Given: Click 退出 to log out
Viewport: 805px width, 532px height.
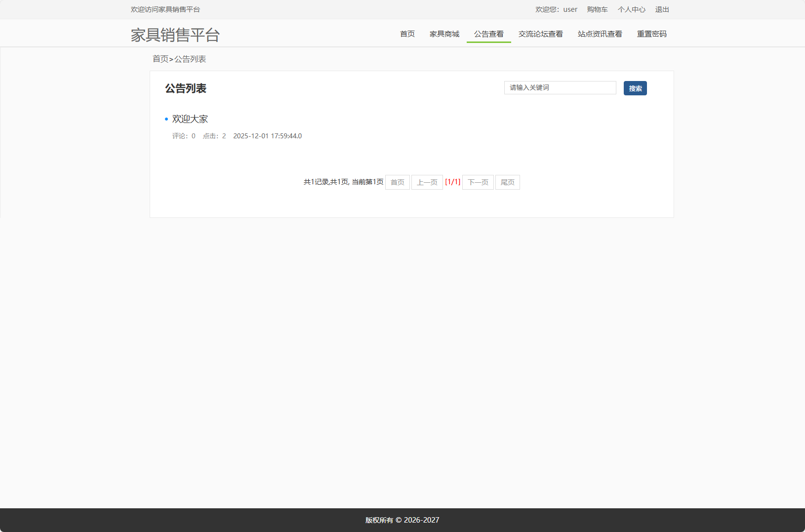Looking at the screenshot, I should click(662, 9).
